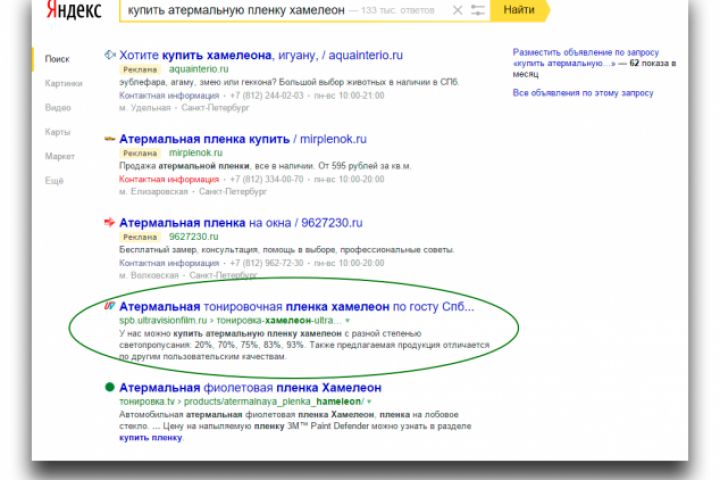Click 'купить пленку' link in last snippet
The image size is (720, 480).
coord(151,438)
